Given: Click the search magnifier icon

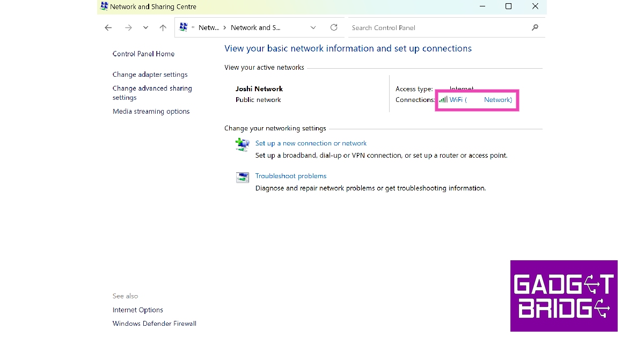Looking at the screenshot, I should [x=535, y=27].
